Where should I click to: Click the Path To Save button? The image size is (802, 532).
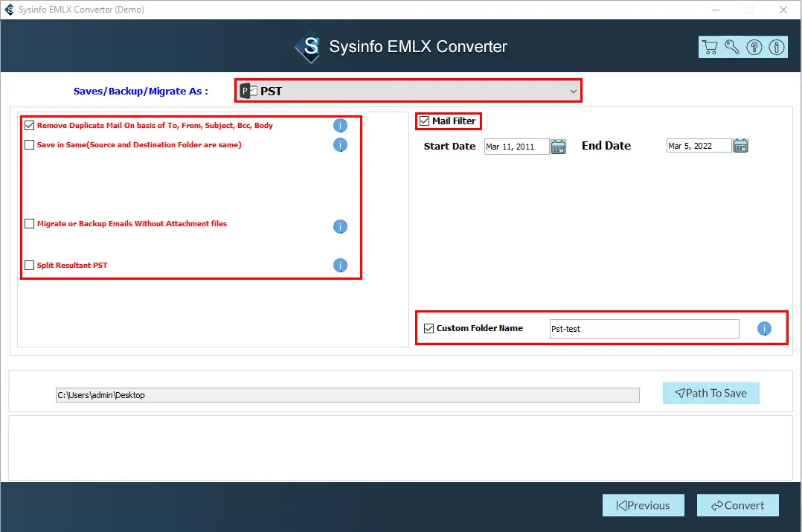pyautogui.click(x=711, y=393)
